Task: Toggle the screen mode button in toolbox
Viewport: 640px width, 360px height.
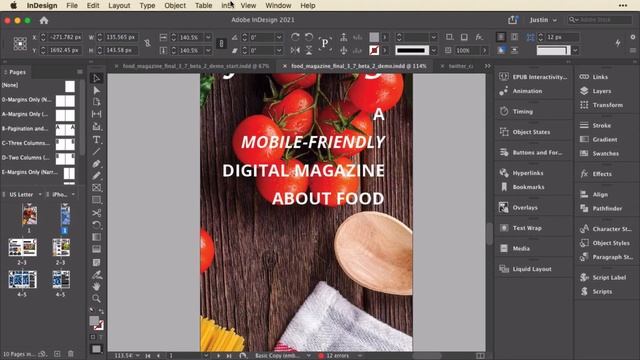Action: click(x=96, y=349)
